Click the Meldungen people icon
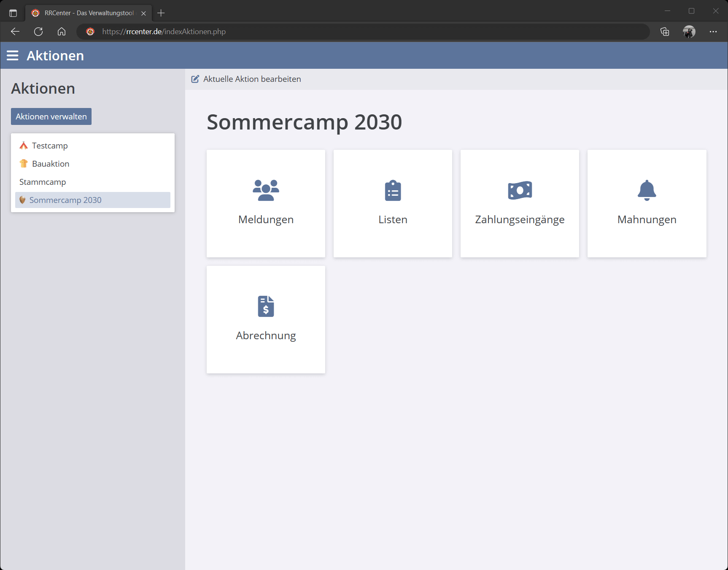 [x=266, y=190]
